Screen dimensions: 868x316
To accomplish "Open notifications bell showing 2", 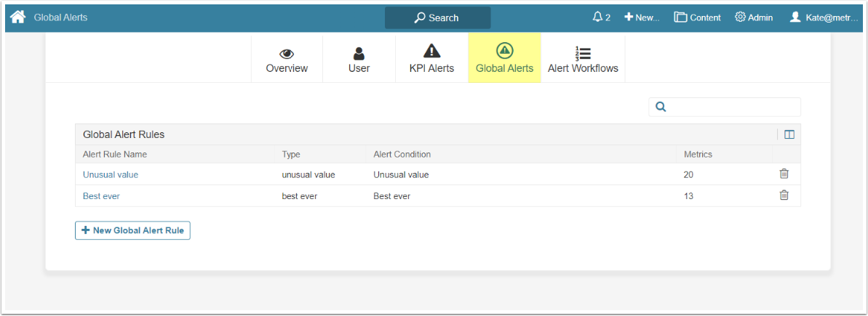I will (x=601, y=17).
